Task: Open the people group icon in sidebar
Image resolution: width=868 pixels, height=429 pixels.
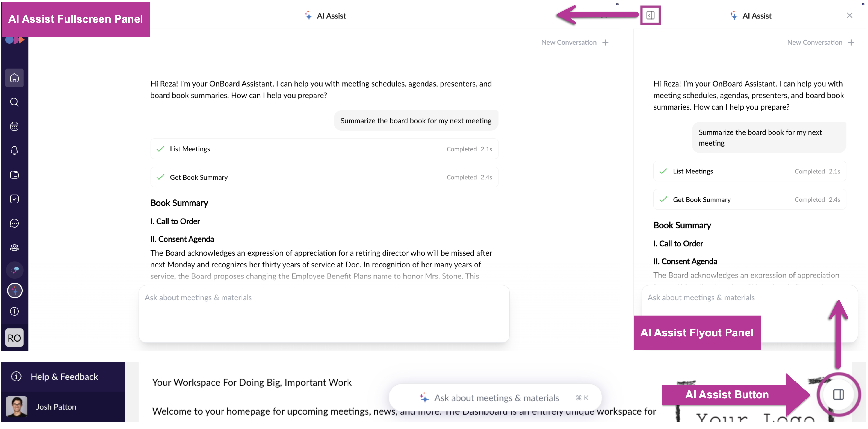Action: pyautogui.click(x=14, y=248)
